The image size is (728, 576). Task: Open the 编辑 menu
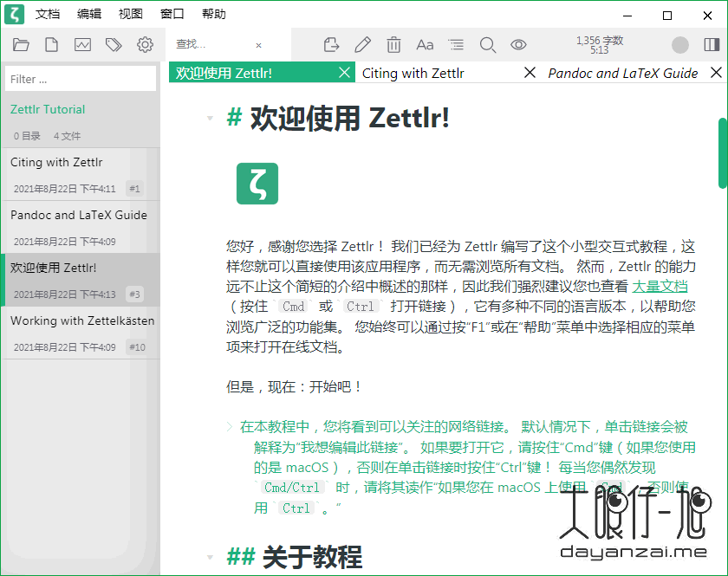coord(89,15)
